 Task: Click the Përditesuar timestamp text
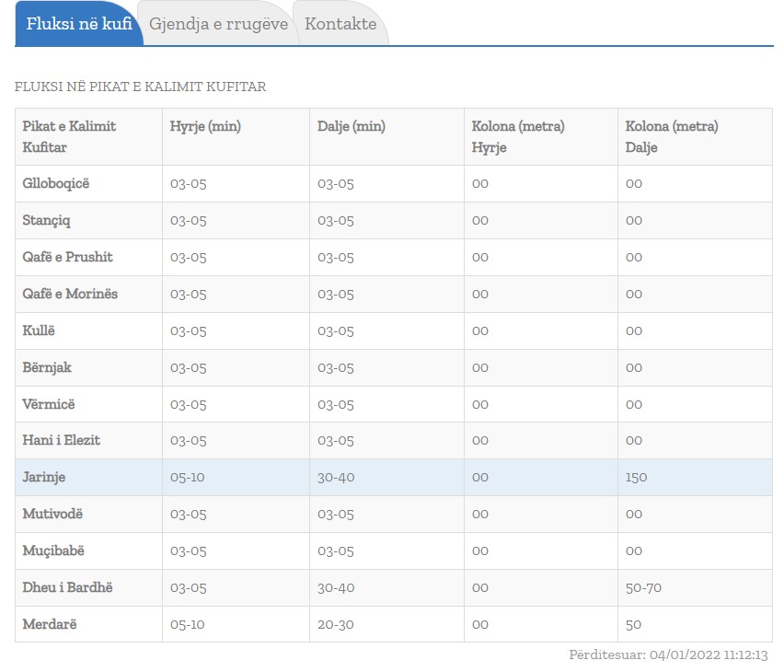pyautogui.click(x=668, y=655)
